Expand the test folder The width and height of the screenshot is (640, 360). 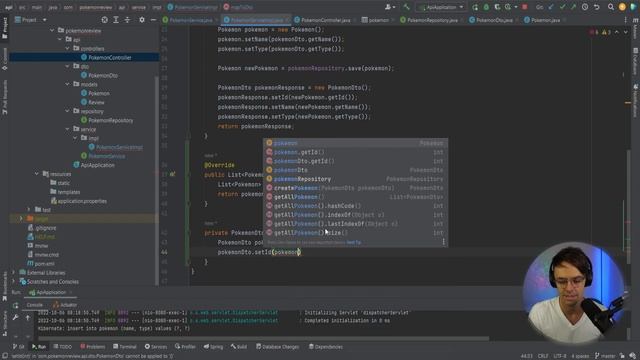click(29, 209)
